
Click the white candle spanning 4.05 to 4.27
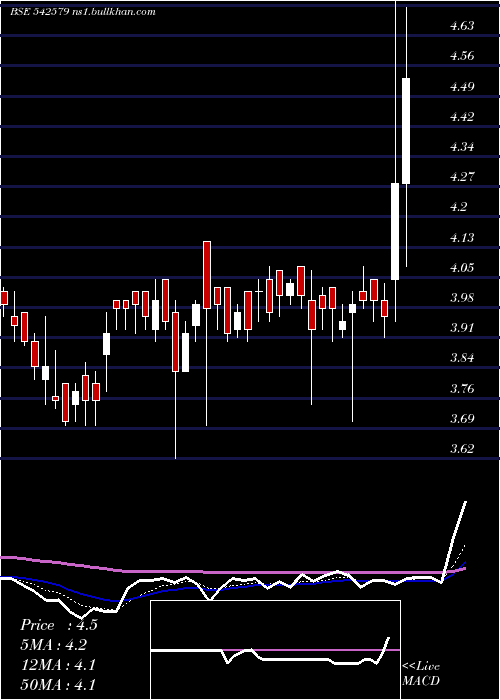(x=395, y=231)
